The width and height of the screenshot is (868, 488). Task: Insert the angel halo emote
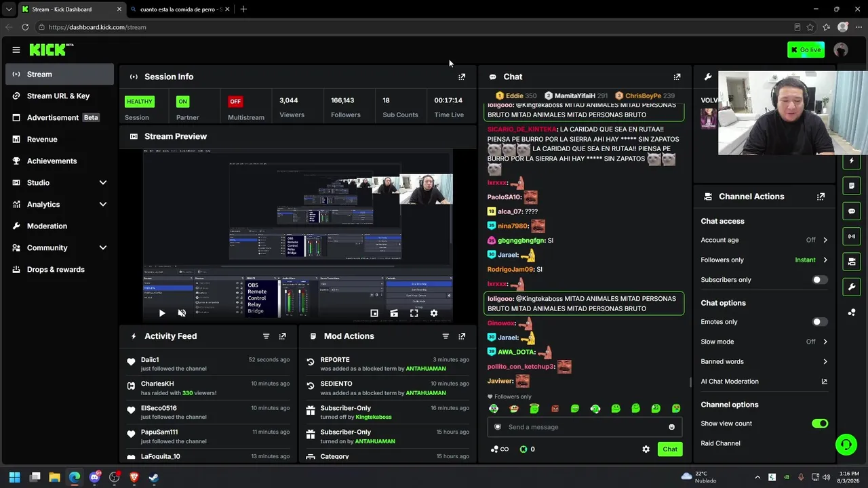[x=534, y=409]
